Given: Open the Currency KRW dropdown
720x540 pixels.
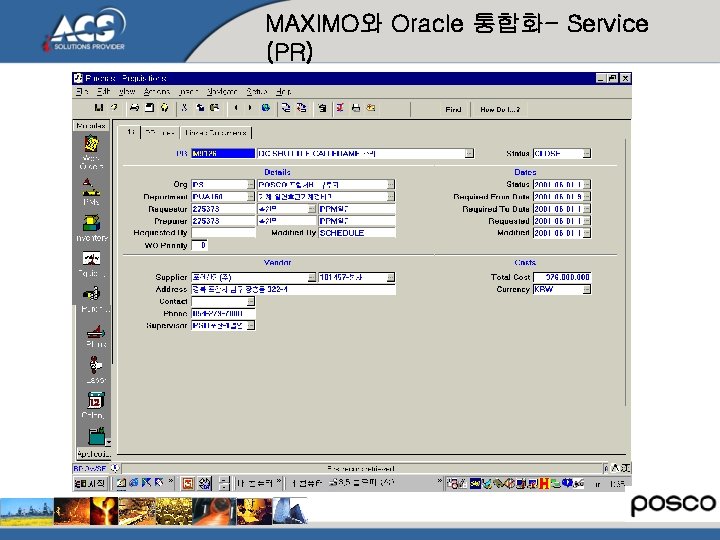Looking at the screenshot, I should (x=586, y=289).
